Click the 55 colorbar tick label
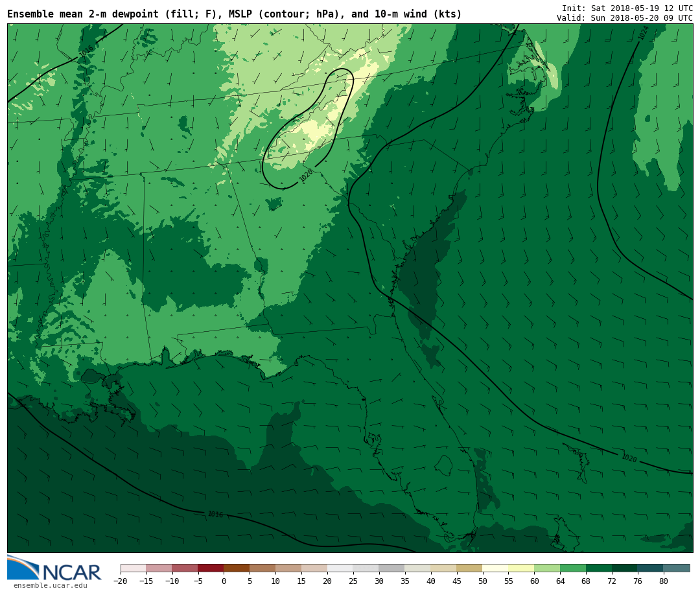The image size is (700, 593). [509, 581]
